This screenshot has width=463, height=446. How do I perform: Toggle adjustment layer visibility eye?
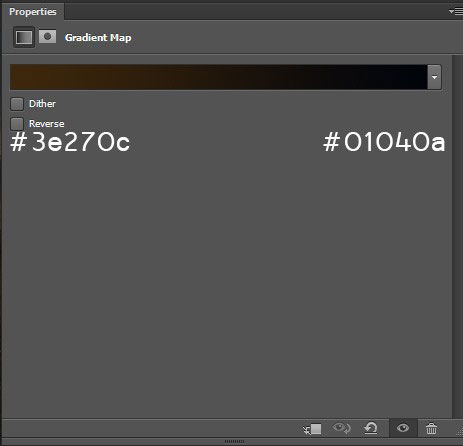coord(403,428)
